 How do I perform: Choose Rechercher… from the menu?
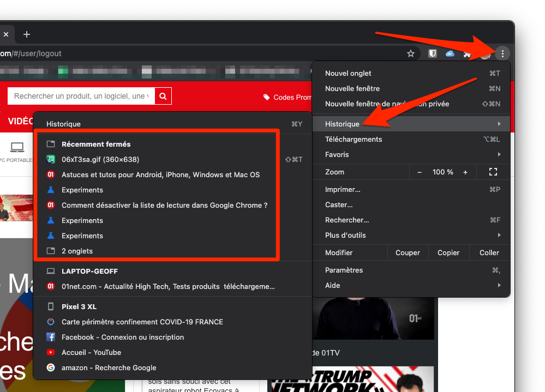click(x=411, y=220)
